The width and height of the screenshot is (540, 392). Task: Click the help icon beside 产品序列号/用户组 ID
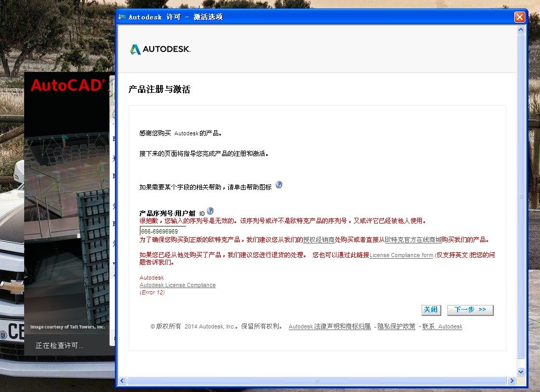210,211
